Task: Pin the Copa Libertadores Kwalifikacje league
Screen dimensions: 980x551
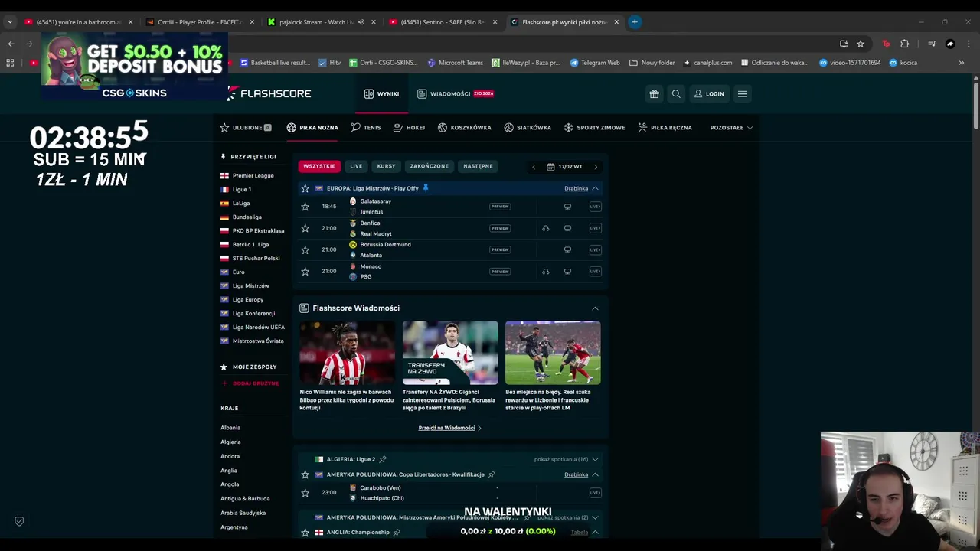Action: coord(492,474)
